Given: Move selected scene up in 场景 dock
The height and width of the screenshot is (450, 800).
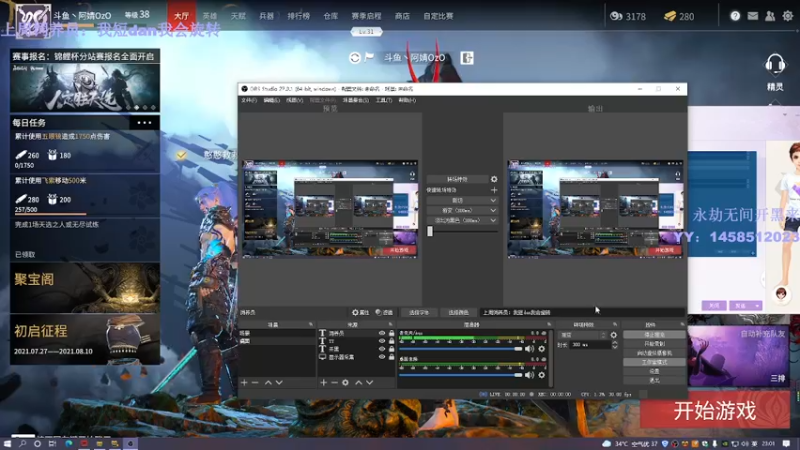Looking at the screenshot, I should pos(268,382).
